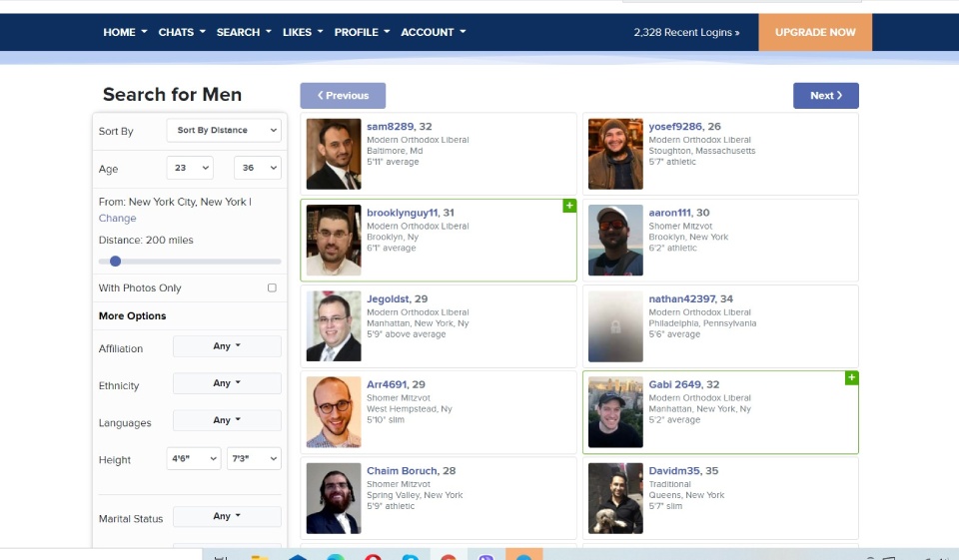Screen dimensions: 959x560
Task: Click green plus icon on brooklynguy11 card
Action: (569, 206)
